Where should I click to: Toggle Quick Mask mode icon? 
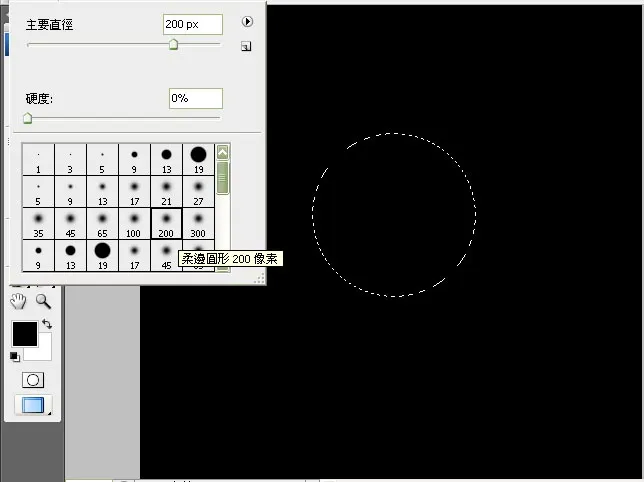33,380
